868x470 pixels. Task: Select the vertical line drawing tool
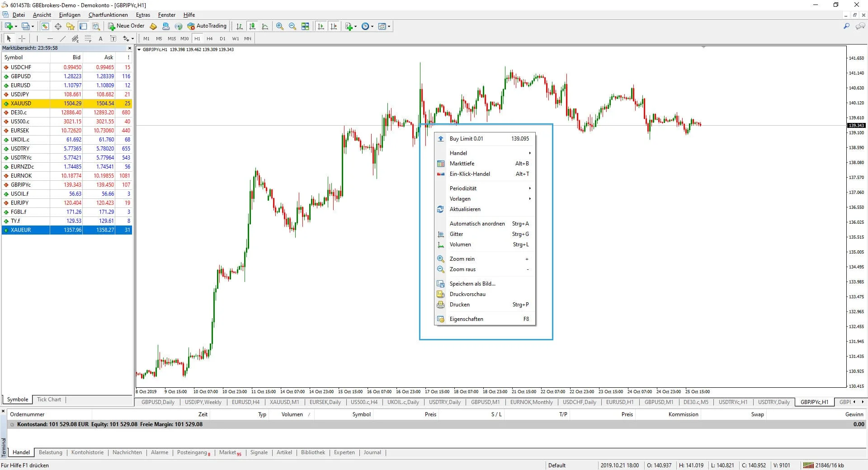pyautogui.click(x=37, y=39)
